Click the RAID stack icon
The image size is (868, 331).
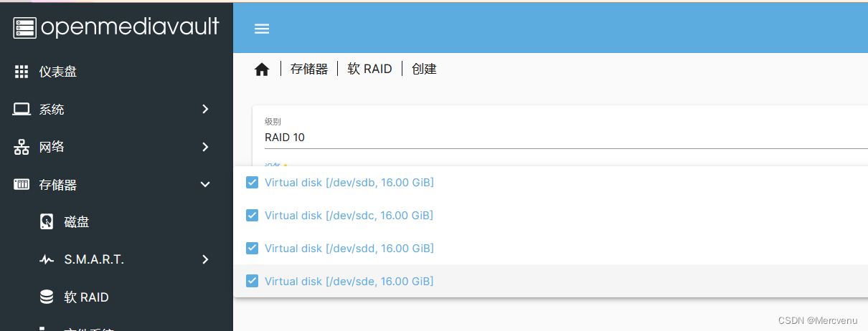(x=47, y=297)
